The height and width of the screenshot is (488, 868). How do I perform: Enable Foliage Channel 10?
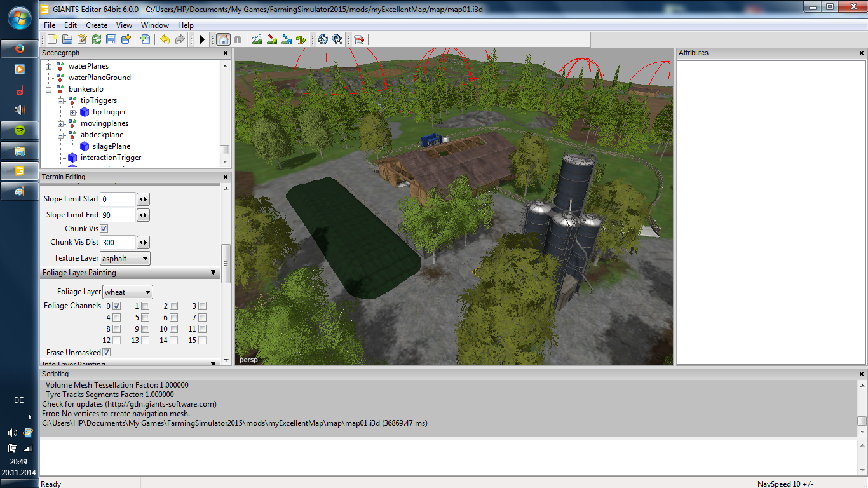click(x=174, y=329)
